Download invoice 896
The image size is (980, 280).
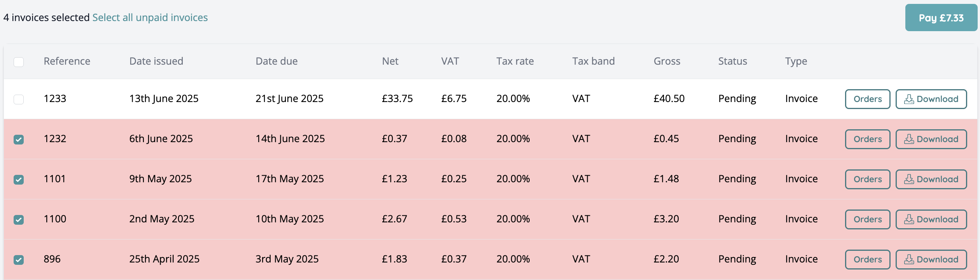click(931, 260)
